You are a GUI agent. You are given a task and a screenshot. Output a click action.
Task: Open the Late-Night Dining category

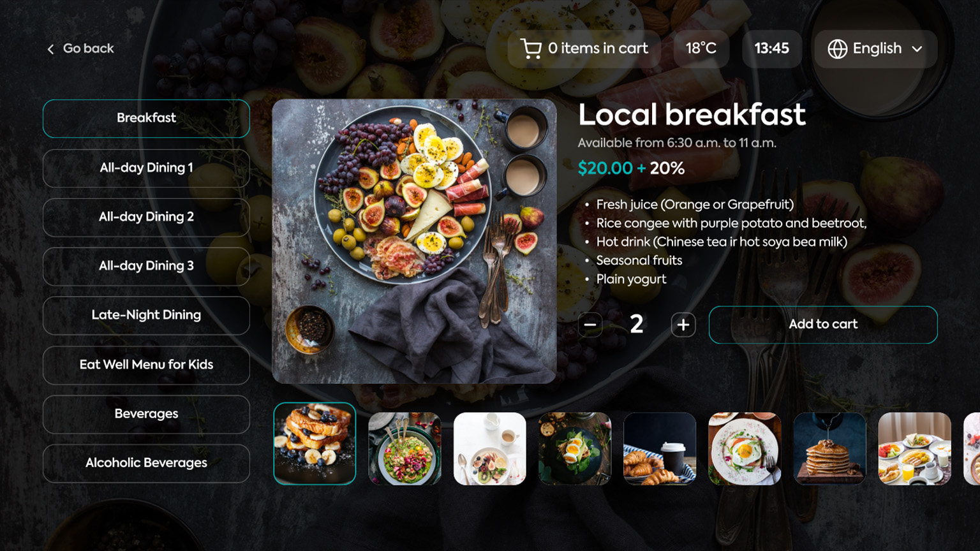(x=146, y=315)
